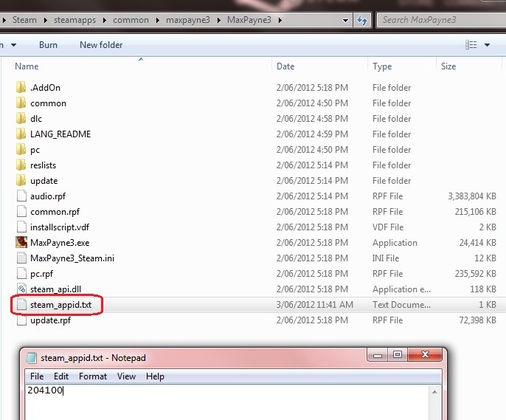
Task: Select the MaxPayne3.exe file name
Action: [60, 243]
